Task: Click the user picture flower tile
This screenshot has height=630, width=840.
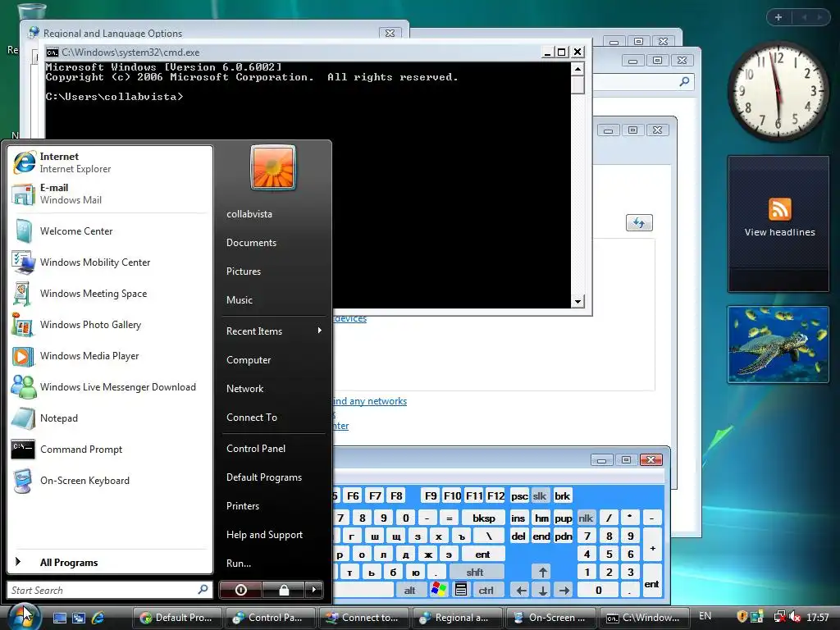Action: click(x=272, y=167)
